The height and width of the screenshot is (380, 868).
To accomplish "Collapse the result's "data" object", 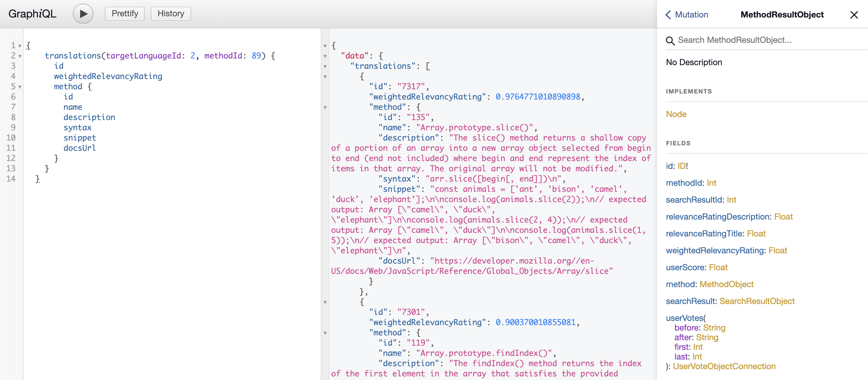I will (325, 56).
